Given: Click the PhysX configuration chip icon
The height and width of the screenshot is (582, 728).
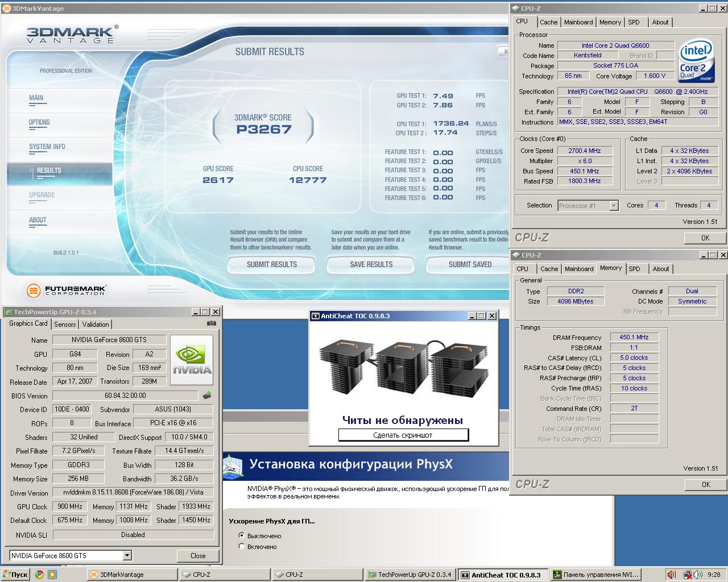Looking at the screenshot, I should (x=234, y=465).
